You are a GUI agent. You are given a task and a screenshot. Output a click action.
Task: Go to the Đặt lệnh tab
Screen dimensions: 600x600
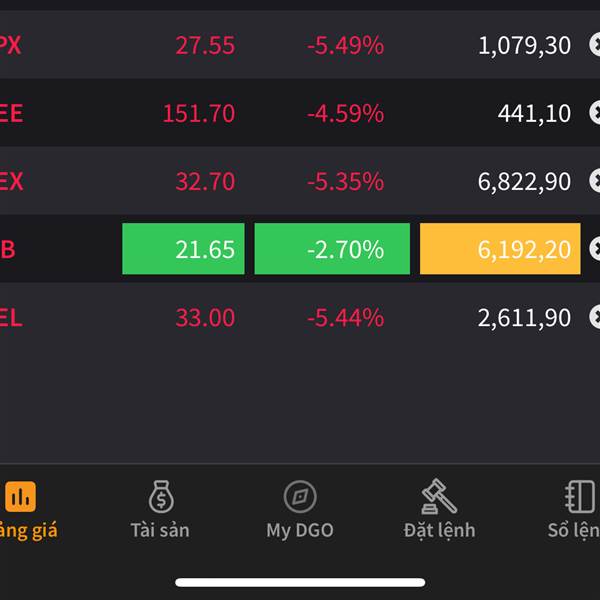[439, 530]
